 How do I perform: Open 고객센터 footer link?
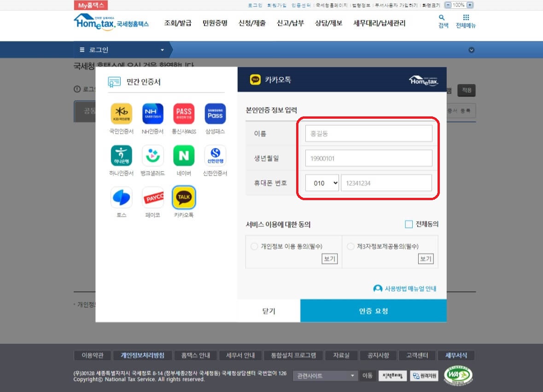tap(417, 355)
